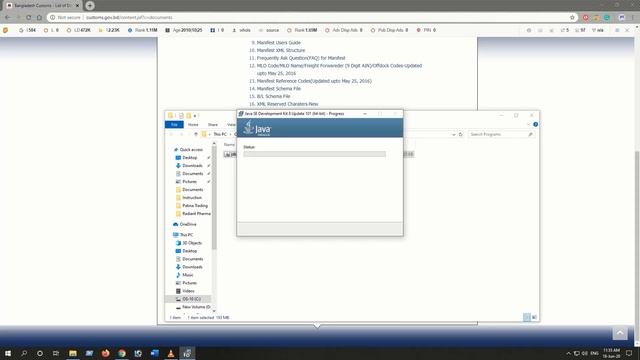
Task: Open Manifest XML Structure link
Action: coord(281,50)
